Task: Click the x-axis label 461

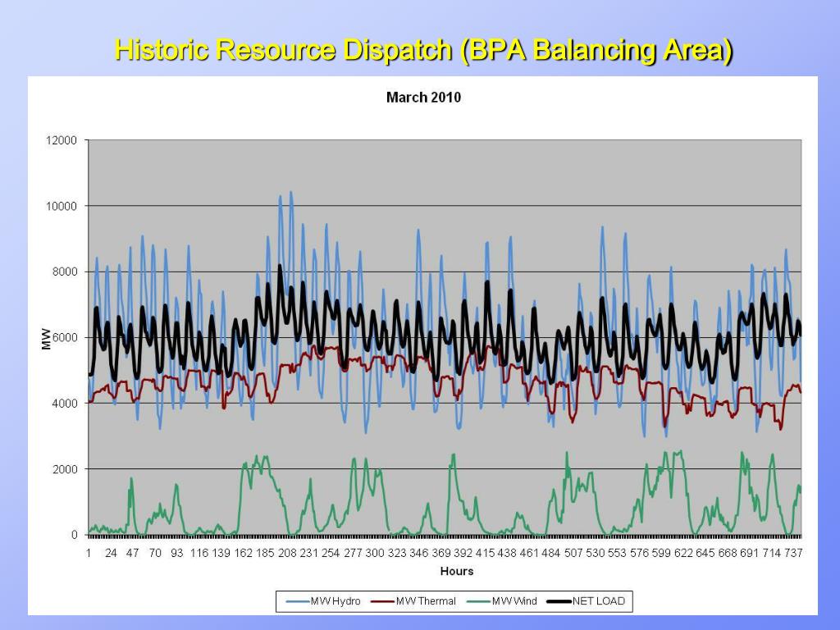Action: 529,553
